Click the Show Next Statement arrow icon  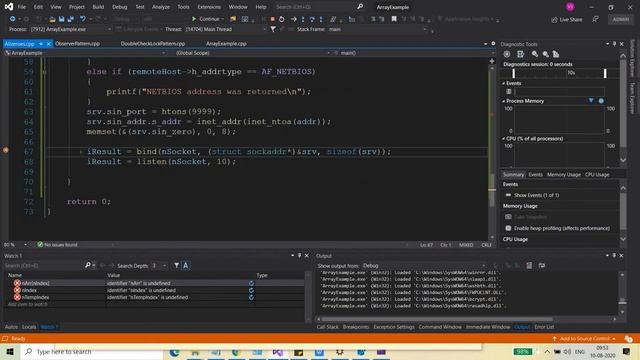coord(293,19)
